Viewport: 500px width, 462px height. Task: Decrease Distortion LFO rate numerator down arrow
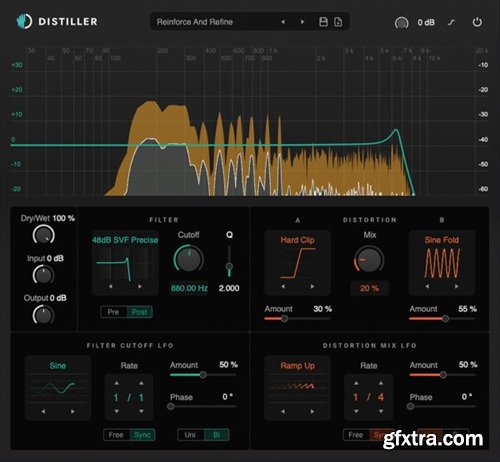tap(356, 411)
